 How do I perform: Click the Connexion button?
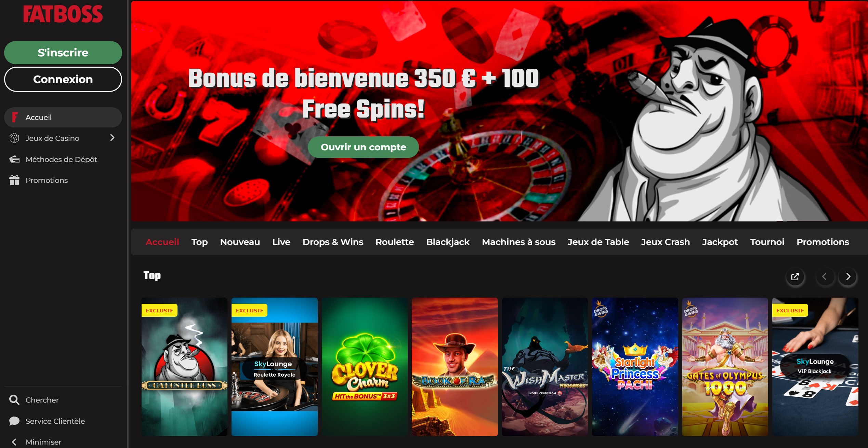tap(63, 79)
